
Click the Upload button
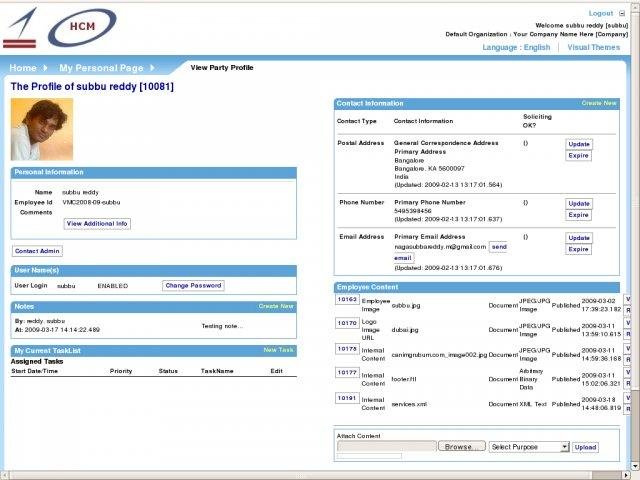point(585,447)
